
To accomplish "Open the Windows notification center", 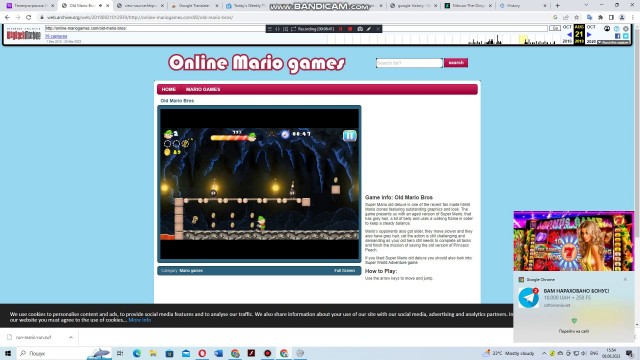I will (x=630, y=353).
